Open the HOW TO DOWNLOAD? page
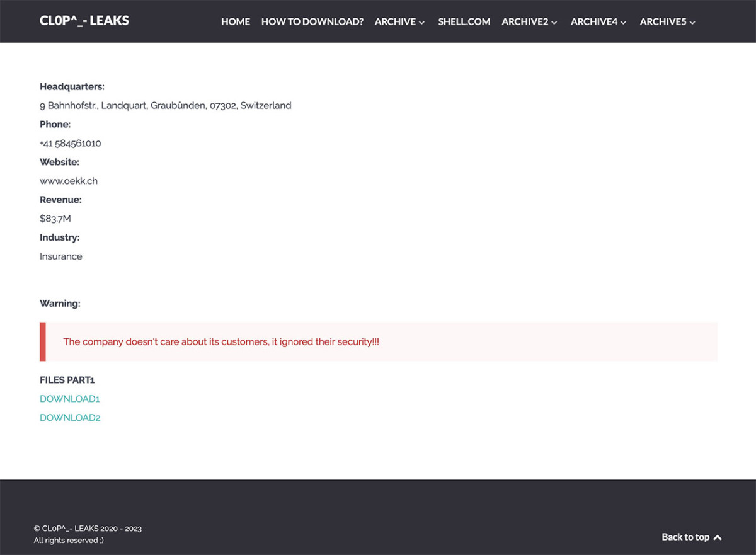This screenshot has height=555, width=756. 312,21
